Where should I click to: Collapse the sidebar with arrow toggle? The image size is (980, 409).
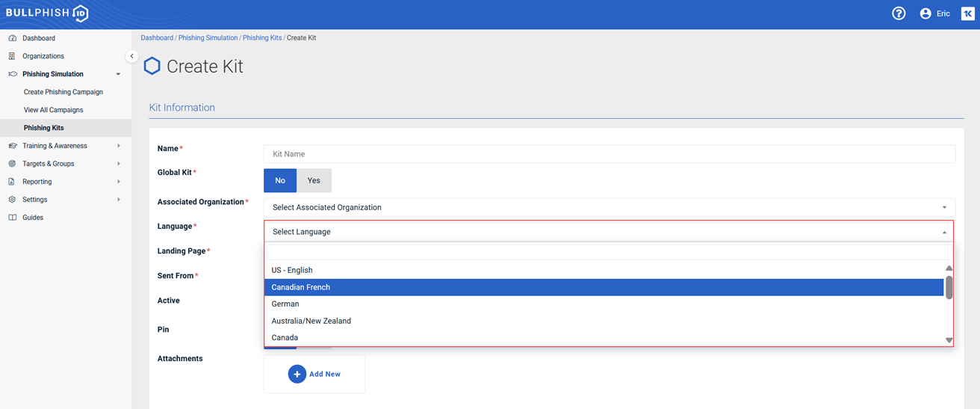tap(131, 56)
